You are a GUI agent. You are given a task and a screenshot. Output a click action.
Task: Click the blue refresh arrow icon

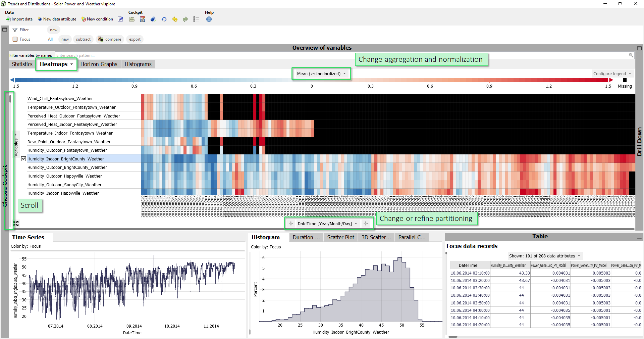(x=164, y=19)
